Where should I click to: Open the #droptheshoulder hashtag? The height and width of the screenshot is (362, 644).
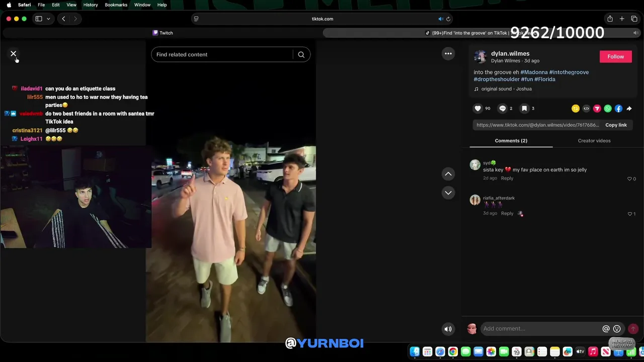pos(496,79)
